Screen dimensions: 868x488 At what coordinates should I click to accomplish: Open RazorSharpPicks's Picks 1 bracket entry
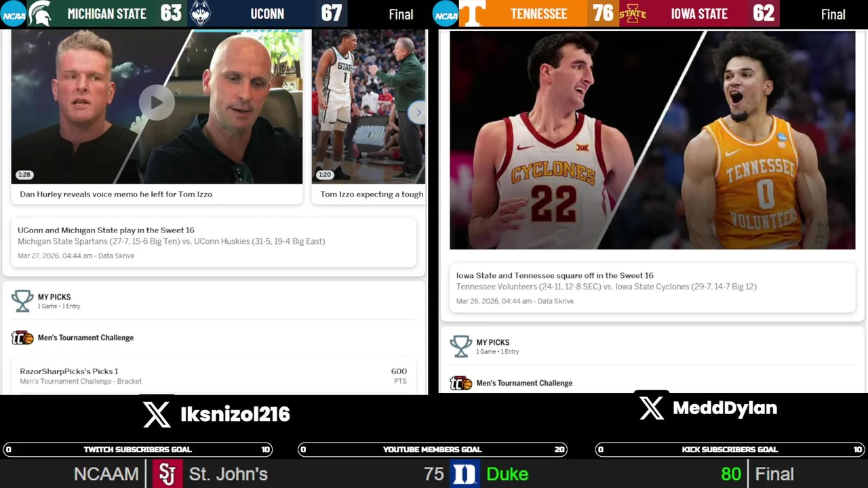pyautogui.click(x=214, y=375)
